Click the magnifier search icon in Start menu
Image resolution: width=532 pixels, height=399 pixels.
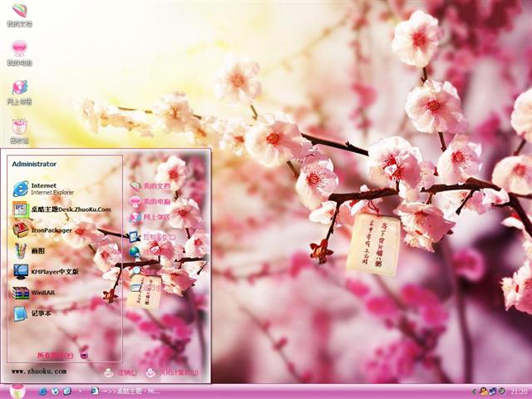135,270
